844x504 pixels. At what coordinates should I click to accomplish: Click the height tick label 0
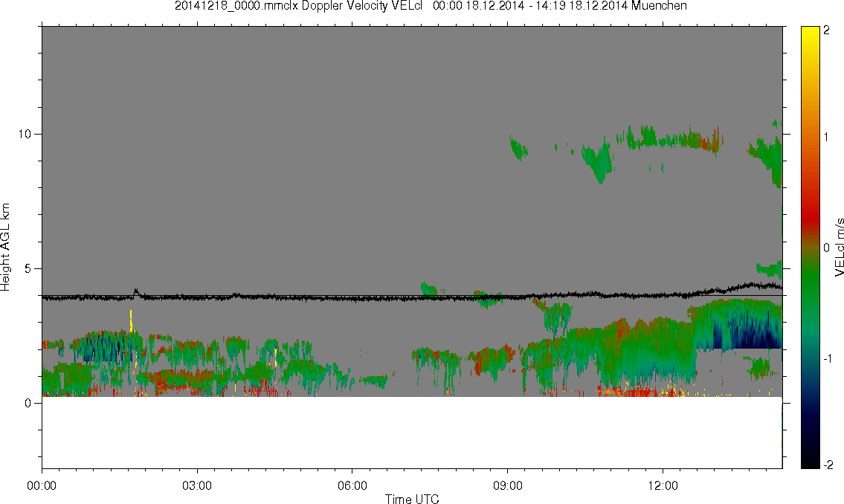[28, 403]
